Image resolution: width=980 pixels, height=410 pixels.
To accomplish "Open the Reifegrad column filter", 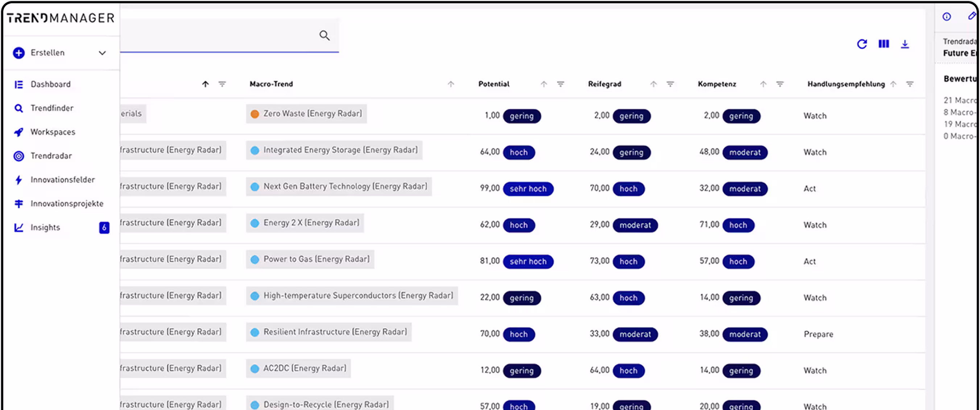I will [x=670, y=84].
